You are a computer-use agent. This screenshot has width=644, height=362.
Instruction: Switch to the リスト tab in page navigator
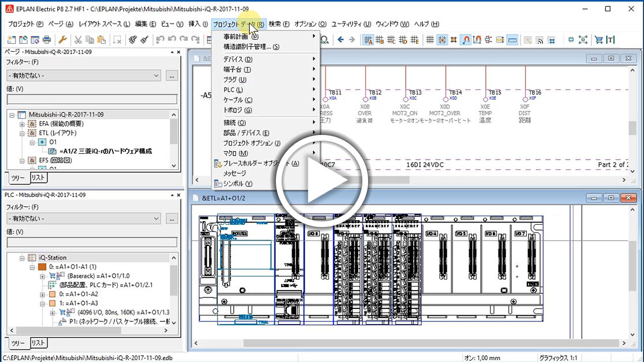pos(38,178)
